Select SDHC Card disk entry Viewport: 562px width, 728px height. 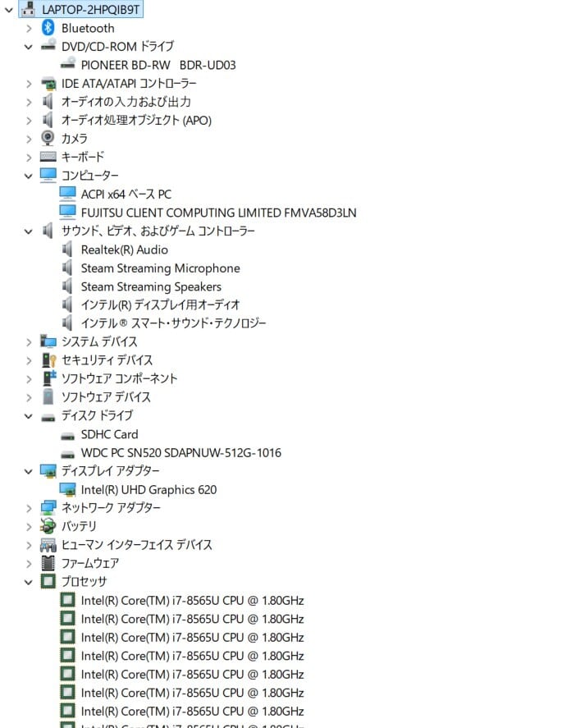(109, 434)
